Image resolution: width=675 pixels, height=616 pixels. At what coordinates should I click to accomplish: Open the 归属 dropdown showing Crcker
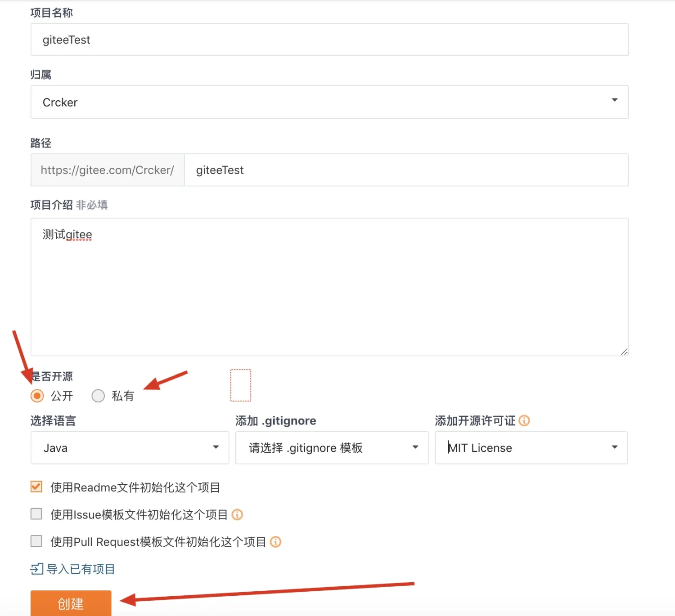point(329,102)
